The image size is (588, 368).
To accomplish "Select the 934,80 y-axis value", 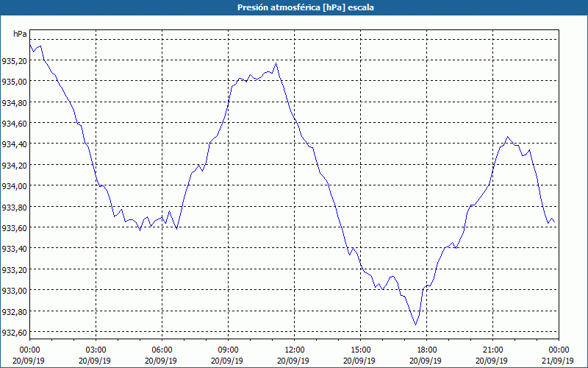I will point(15,102).
